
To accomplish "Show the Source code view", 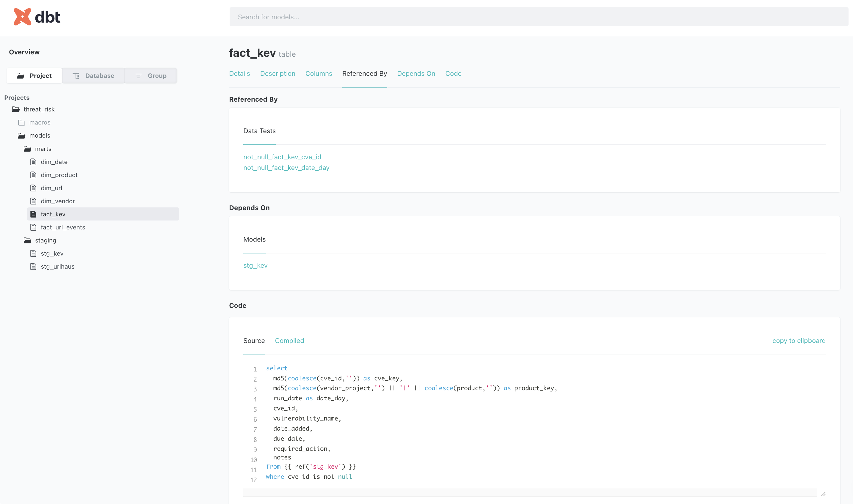I will (x=254, y=341).
